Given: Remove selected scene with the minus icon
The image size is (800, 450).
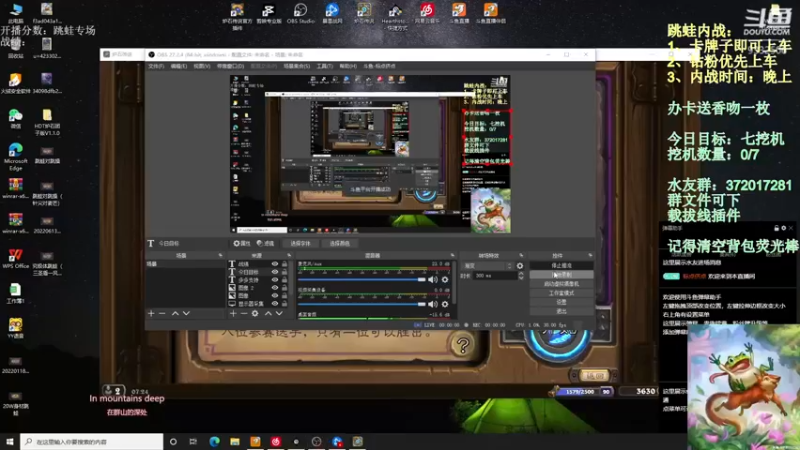Looking at the screenshot, I should pos(162,313).
